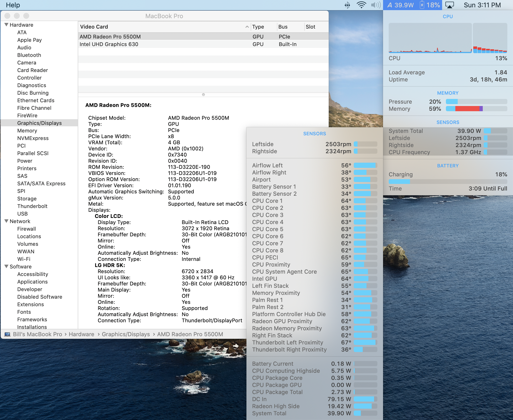Click the Graphics/Displays path bar segment

click(x=126, y=334)
